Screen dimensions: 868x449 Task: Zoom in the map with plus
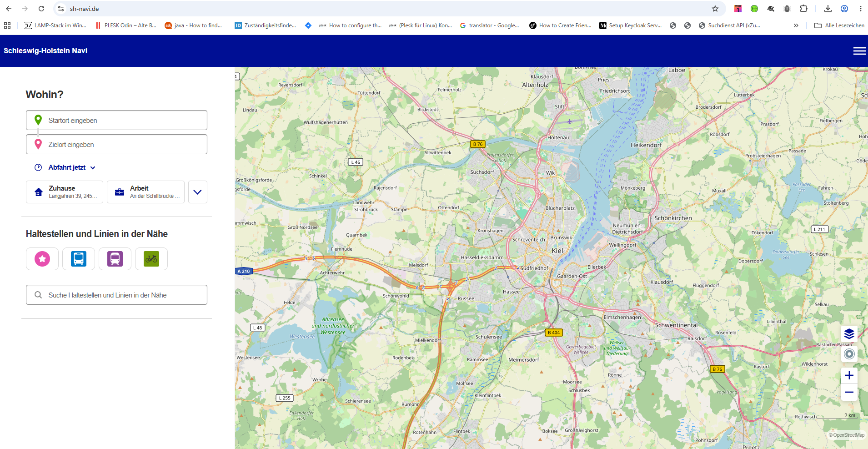(849, 375)
